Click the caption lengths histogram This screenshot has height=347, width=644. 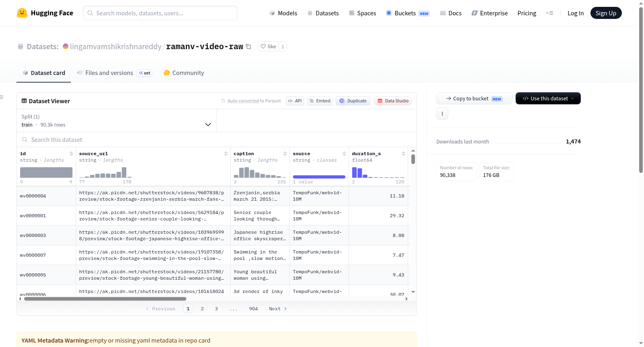click(x=260, y=172)
